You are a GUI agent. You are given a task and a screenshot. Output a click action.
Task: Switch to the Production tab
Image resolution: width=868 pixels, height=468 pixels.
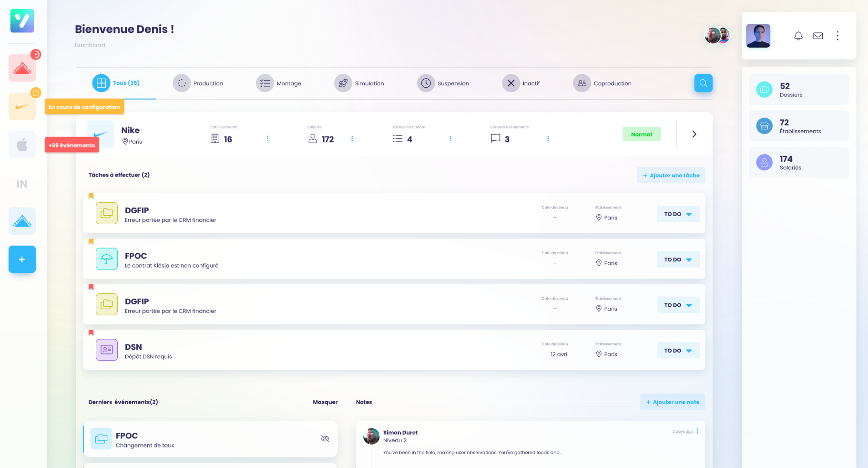tap(198, 83)
